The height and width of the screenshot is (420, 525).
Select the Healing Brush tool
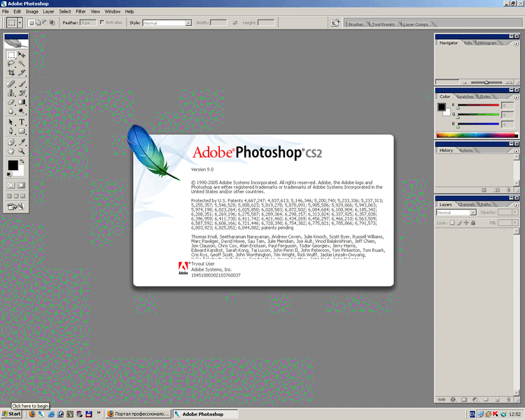pos(11,84)
